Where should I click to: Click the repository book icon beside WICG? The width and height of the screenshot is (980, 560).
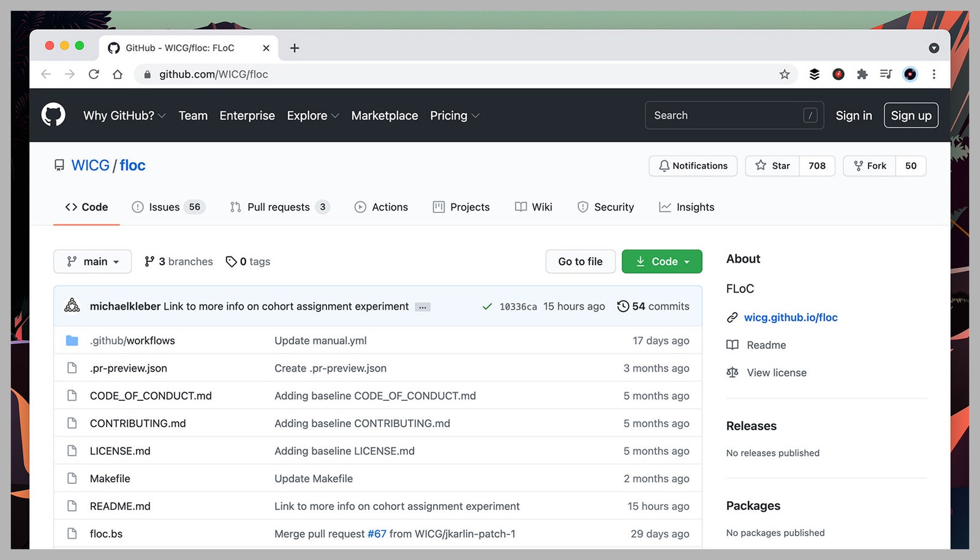[x=59, y=165]
